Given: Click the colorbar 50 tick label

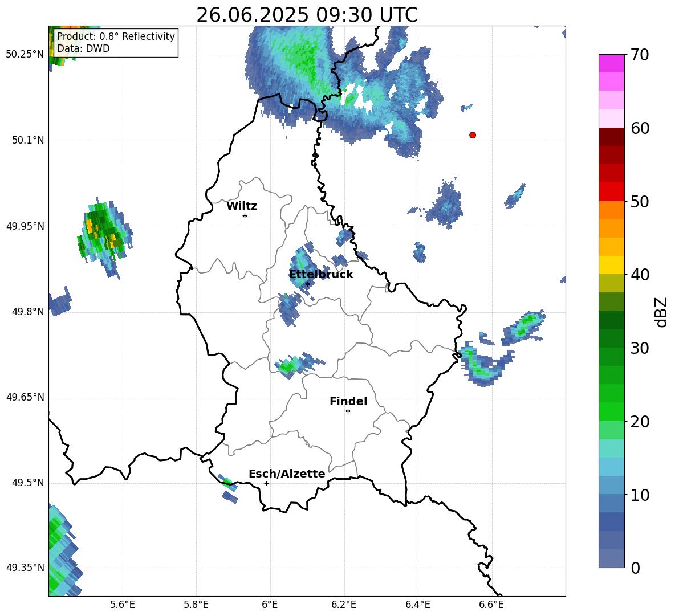Looking at the screenshot, I should click(640, 201).
